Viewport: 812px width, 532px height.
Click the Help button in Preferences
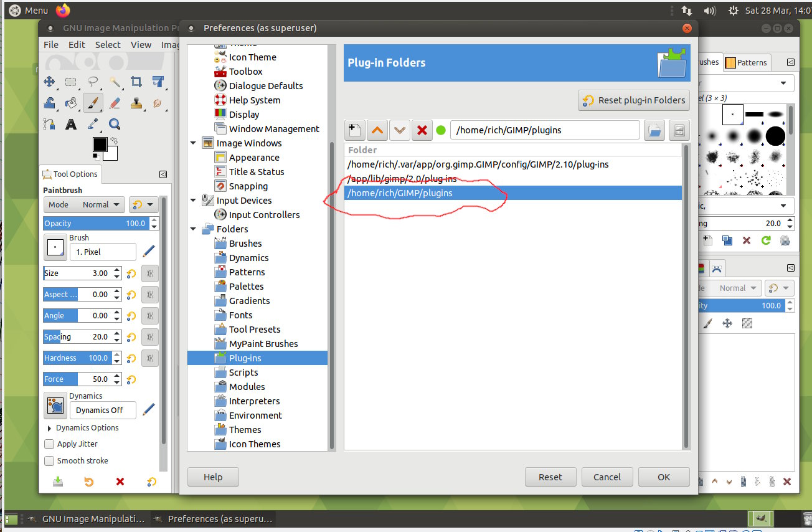[213, 477]
